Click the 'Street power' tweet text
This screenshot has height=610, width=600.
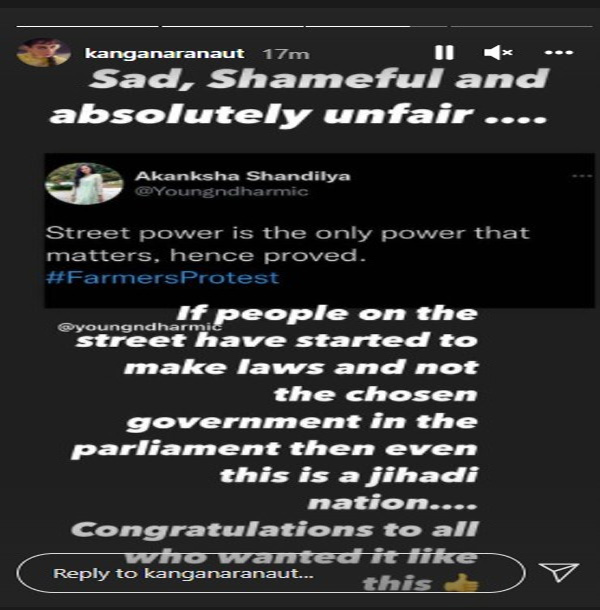288,244
